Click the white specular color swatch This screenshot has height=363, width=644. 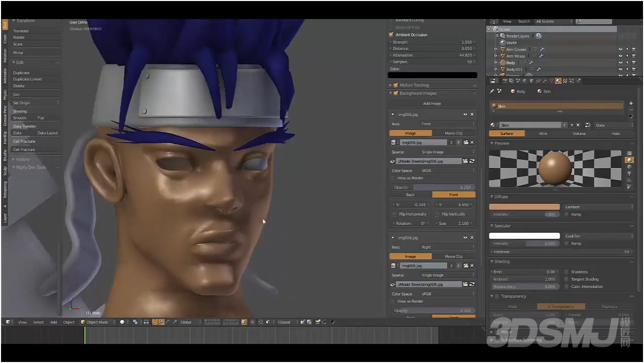[x=525, y=236]
